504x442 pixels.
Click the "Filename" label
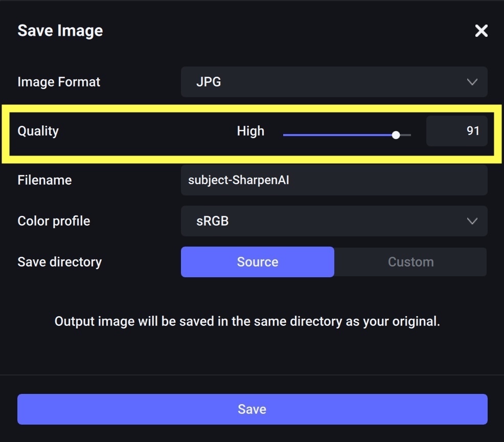pos(44,180)
